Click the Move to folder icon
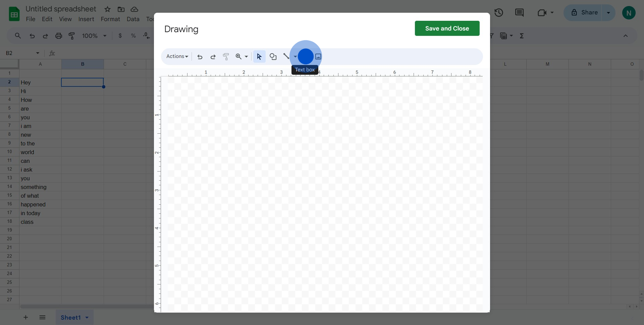 click(x=121, y=9)
